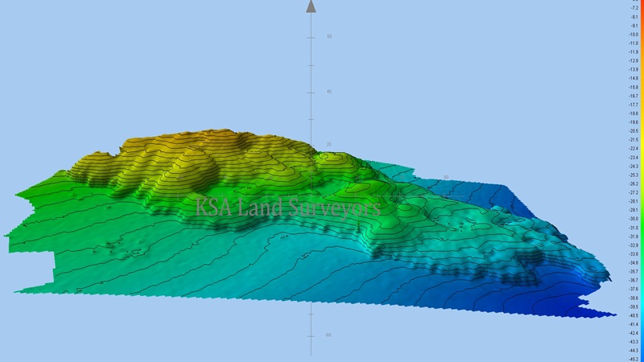Click the -7.2 legend value
644x362 pixels.
pyautogui.click(x=634, y=8)
